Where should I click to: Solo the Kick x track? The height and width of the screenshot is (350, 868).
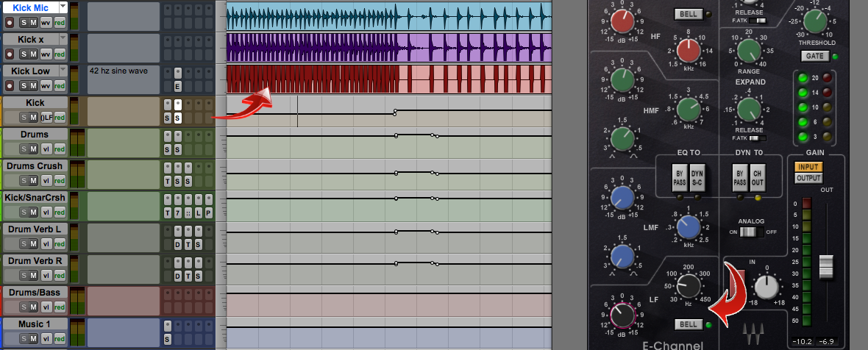22,54
